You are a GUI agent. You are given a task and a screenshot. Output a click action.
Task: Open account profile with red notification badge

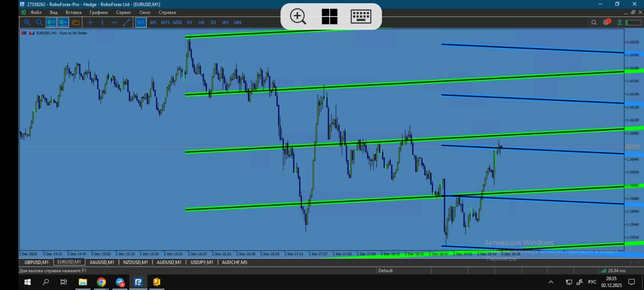pyautogui.click(x=607, y=22)
